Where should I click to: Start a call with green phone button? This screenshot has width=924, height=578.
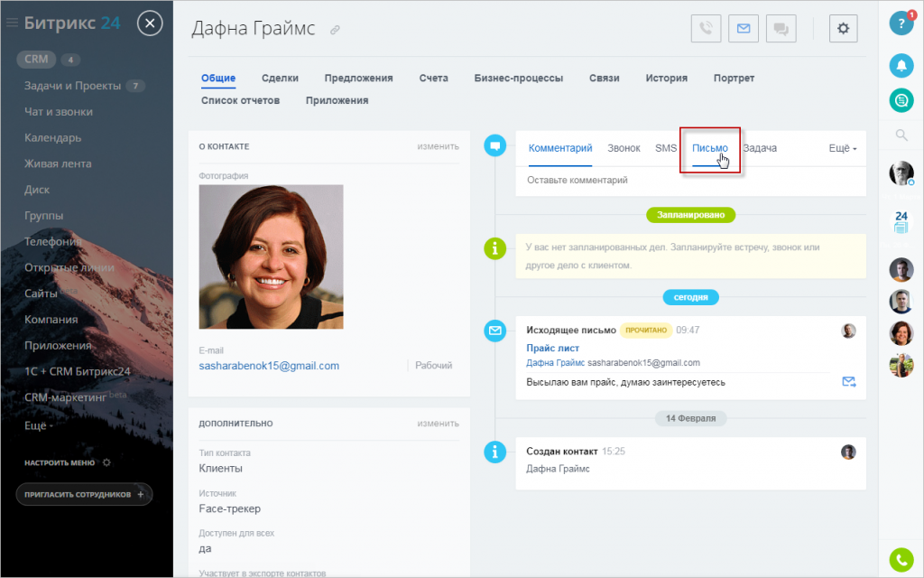click(x=901, y=560)
